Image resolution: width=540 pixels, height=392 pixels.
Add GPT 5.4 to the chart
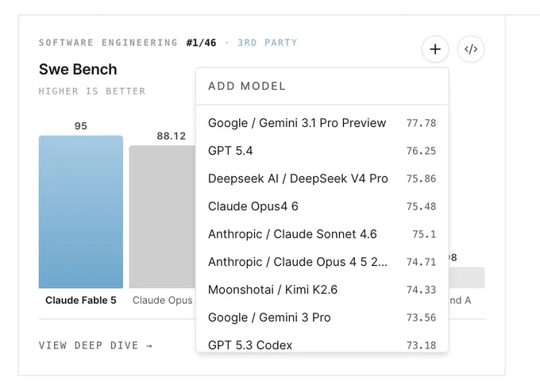pyautogui.click(x=322, y=151)
